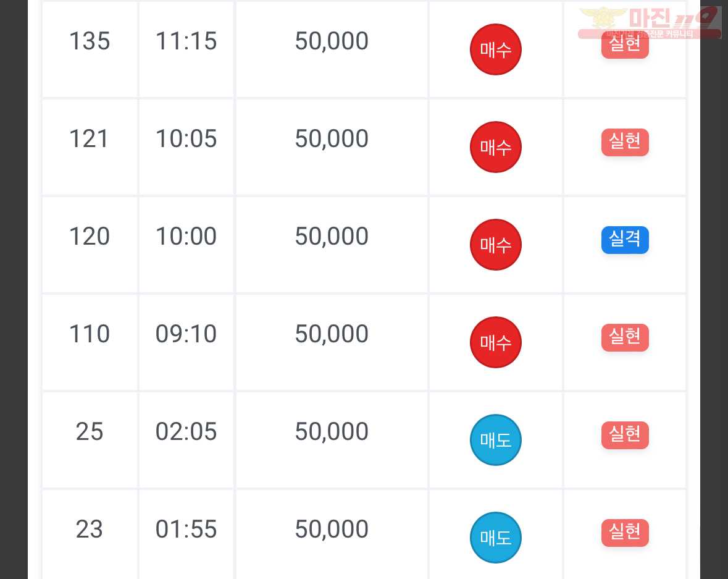Select the 10:05 time cell
728x579 pixels.
186,147
